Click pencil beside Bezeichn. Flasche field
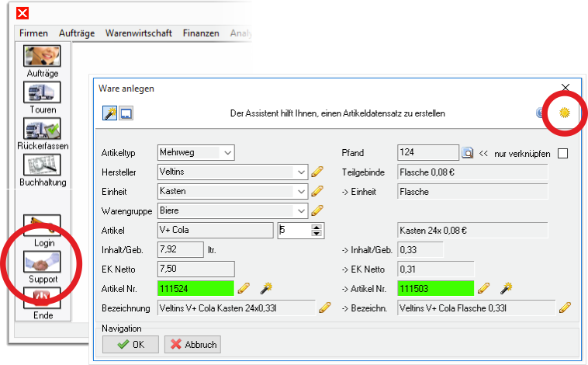588x365 pixels. click(x=565, y=308)
